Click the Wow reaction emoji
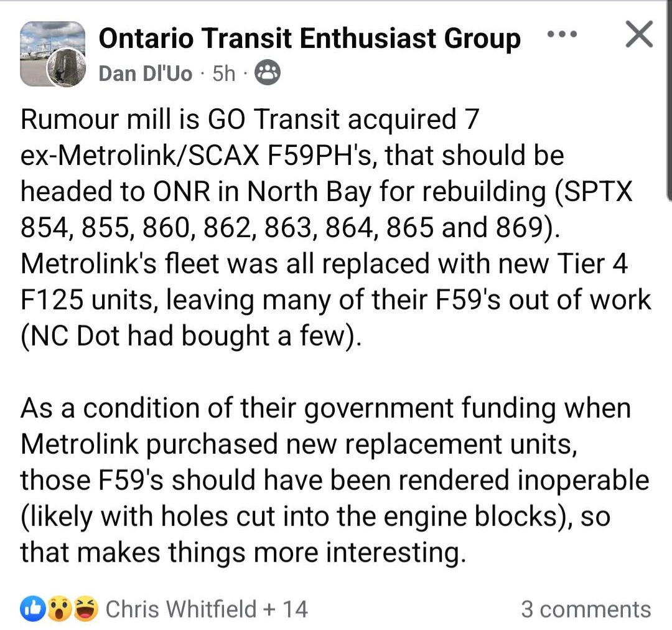 pos(58,609)
